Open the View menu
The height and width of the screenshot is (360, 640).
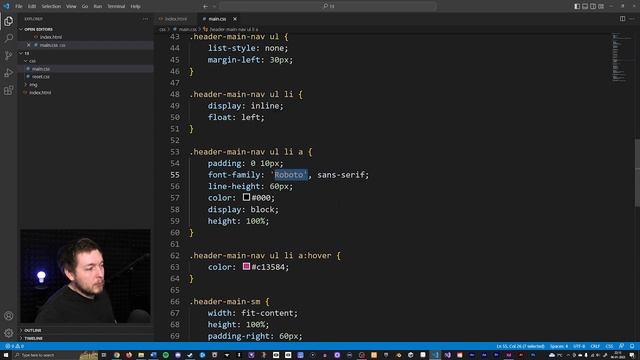pyautogui.click(x=71, y=6)
